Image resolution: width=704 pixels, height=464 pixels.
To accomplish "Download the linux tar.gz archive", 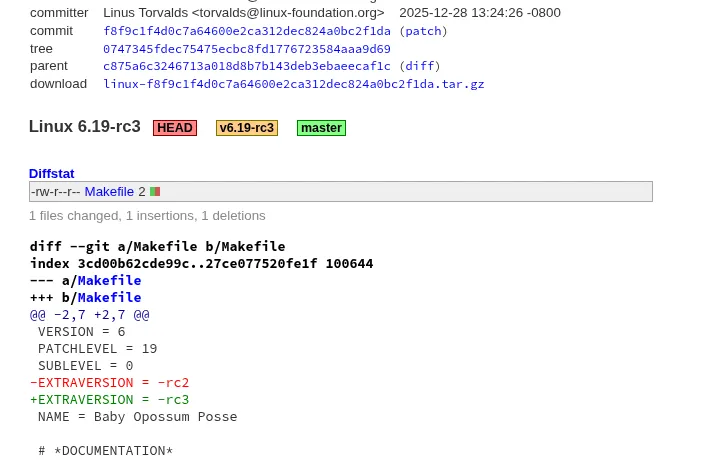I will coord(293,84).
